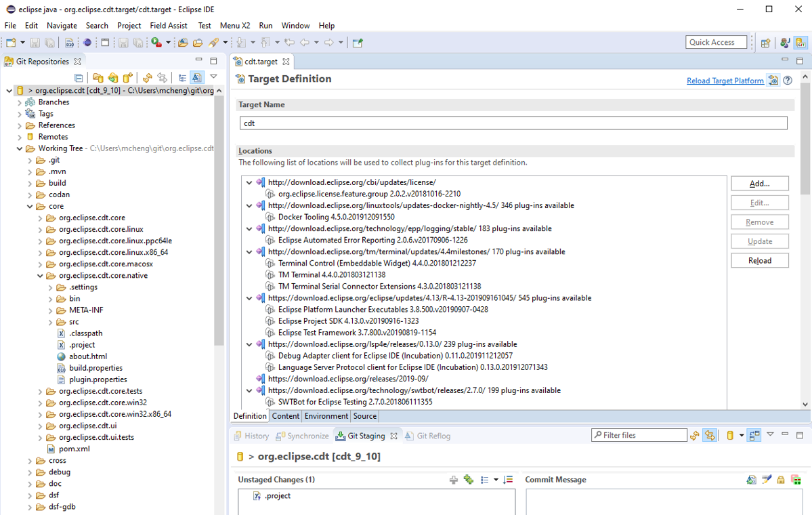812x515 pixels.
Task: Switch to the Source tab
Action: [364, 416]
